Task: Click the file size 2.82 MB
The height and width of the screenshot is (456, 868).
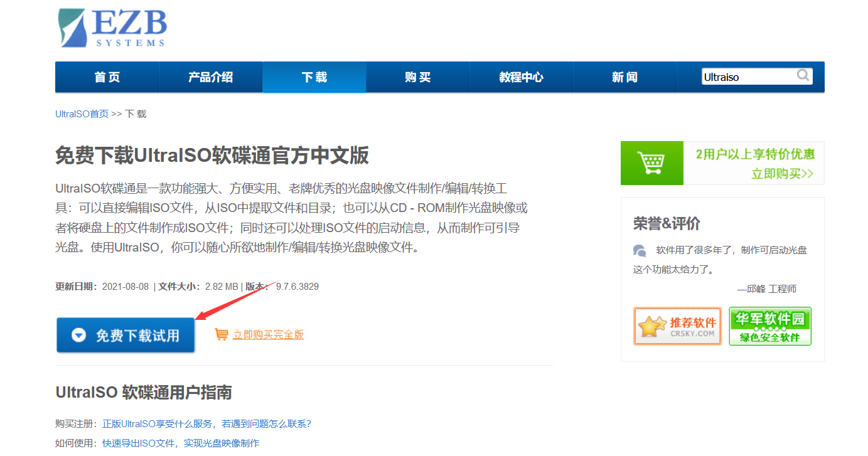Action: pyautogui.click(x=221, y=287)
